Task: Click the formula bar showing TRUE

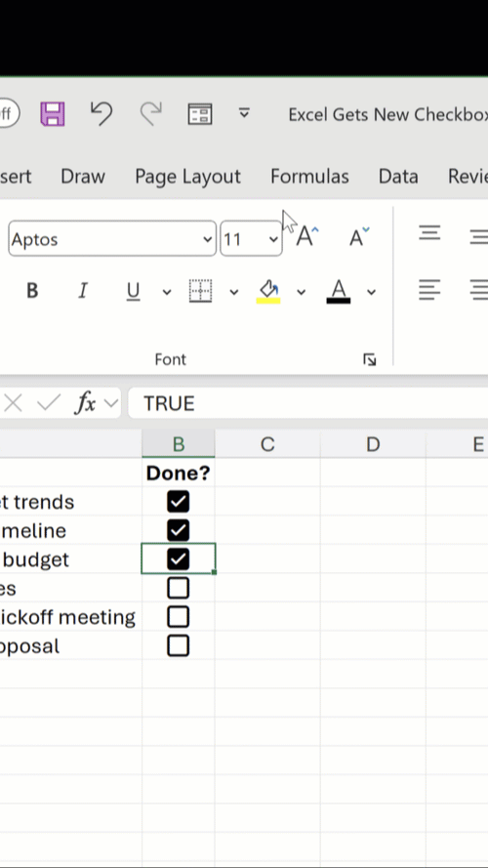Action: (x=308, y=403)
